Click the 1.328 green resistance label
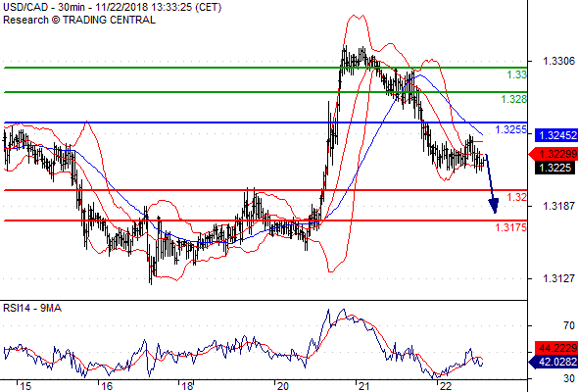The image size is (578, 392). pyautogui.click(x=514, y=99)
